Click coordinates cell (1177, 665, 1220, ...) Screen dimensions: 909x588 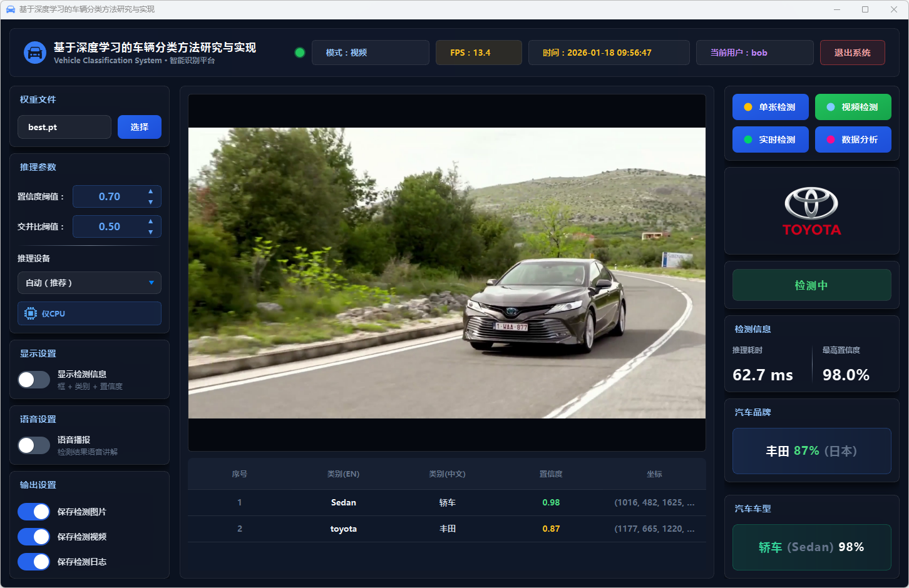click(654, 529)
